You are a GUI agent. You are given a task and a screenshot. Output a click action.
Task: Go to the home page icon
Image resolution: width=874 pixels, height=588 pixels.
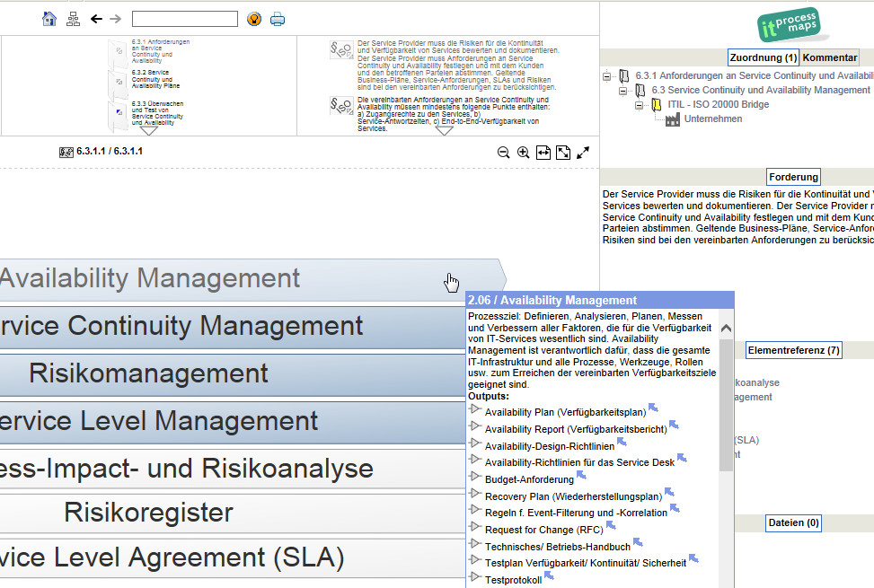[x=49, y=19]
